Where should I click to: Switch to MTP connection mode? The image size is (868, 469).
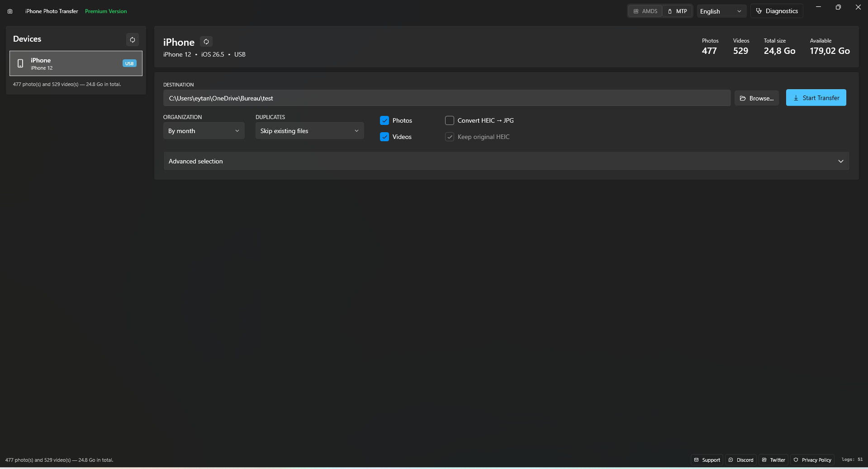(677, 11)
